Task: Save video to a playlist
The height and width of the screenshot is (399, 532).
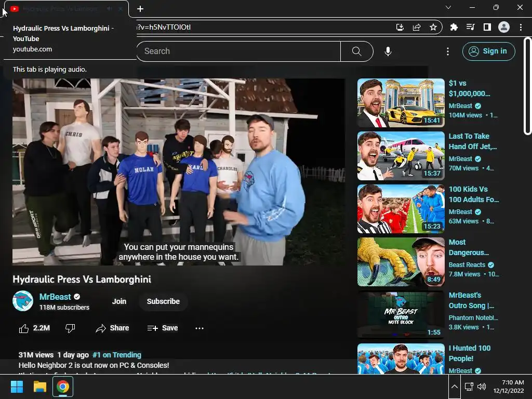Action: pyautogui.click(x=163, y=328)
